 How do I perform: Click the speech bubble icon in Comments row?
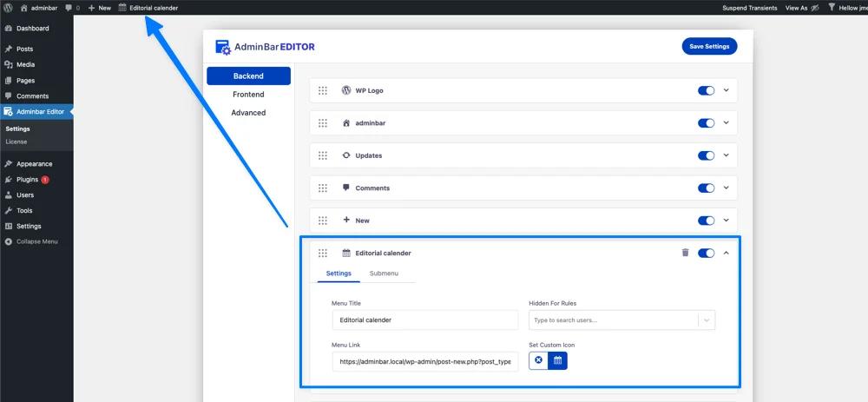pos(346,188)
